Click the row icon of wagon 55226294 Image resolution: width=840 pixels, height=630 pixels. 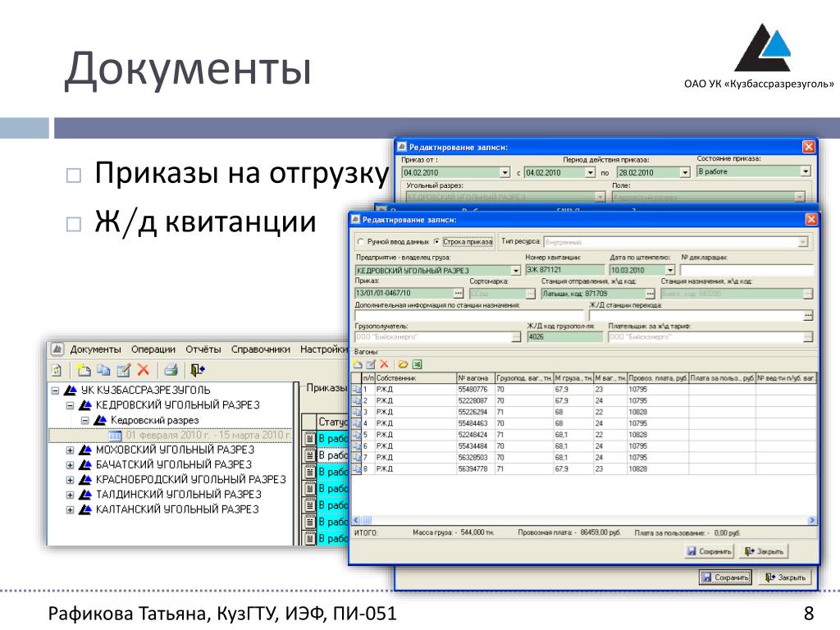pos(357,412)
